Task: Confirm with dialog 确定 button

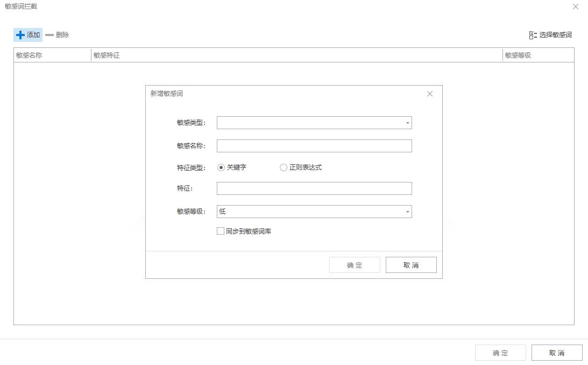Action: (355, 265)
